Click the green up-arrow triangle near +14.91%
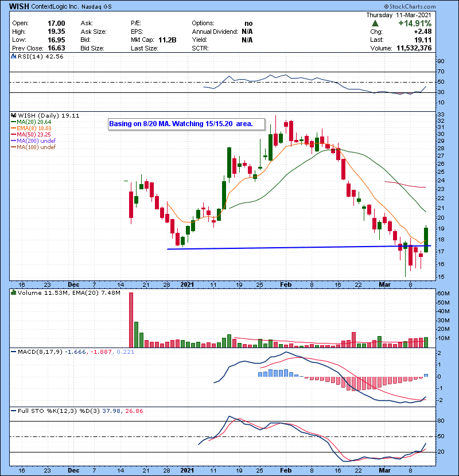Viewport: 459px width, 476px height. (x=375, y=24)
